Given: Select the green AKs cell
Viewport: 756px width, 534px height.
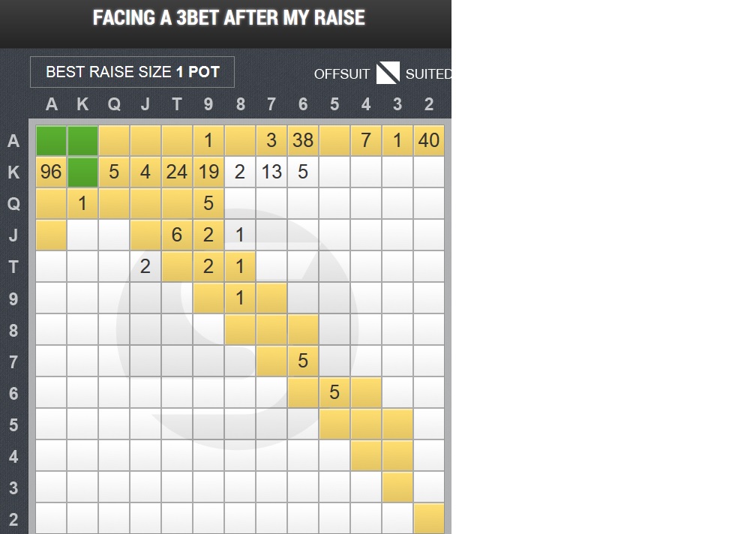Looking at the screenshot, I should (x=82, y=140).
